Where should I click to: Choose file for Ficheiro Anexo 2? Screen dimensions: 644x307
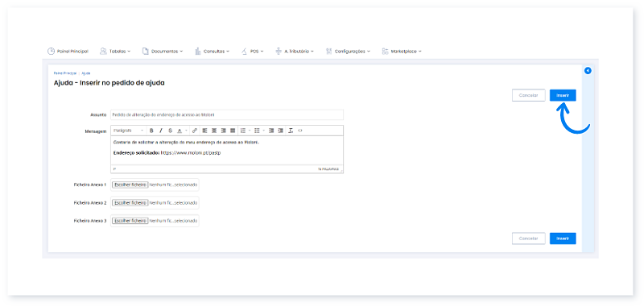point(130,202)
